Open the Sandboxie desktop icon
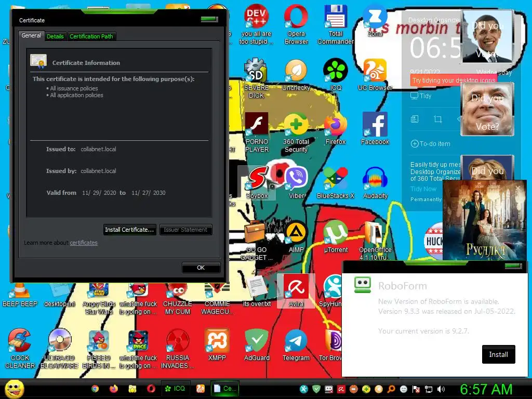 (257, 183)
